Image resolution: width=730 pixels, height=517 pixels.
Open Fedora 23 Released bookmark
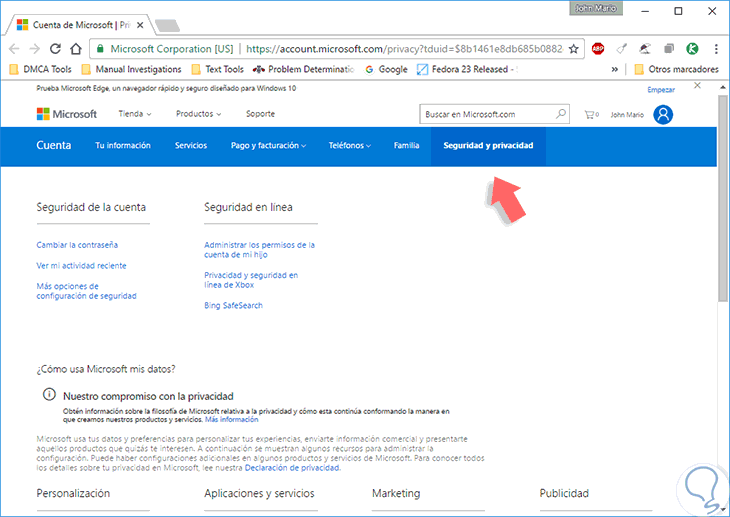coord(467,69)
